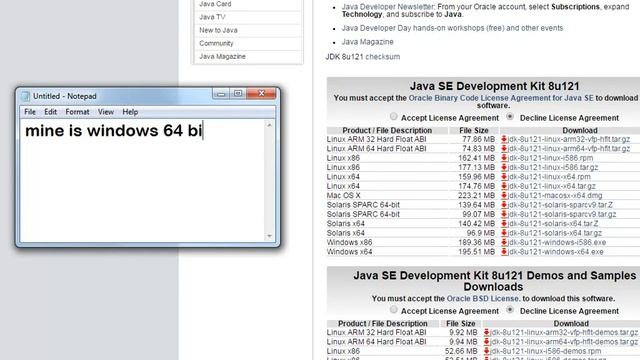Click download arrow icon for jdk-8u121-linux-arm64-vfp-hflt.tar.gz
Screen dimensions: 640x360
[x=504, y=149]
